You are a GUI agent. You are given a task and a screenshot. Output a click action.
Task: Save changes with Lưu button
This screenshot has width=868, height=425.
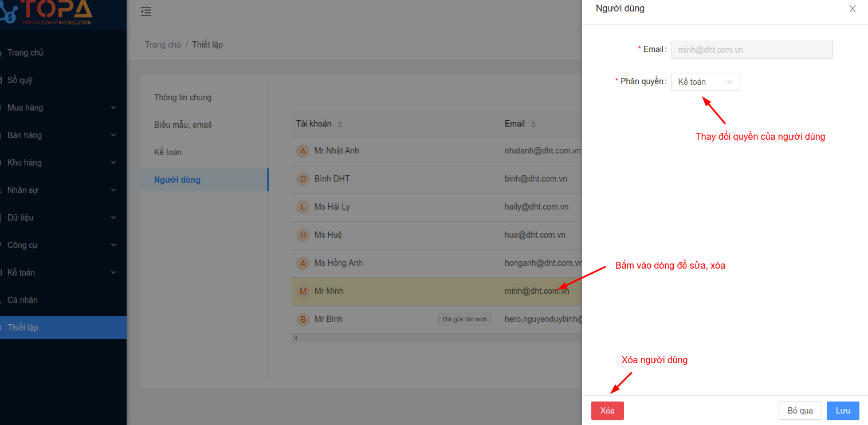pyautogui.click(x=843, y=411)
